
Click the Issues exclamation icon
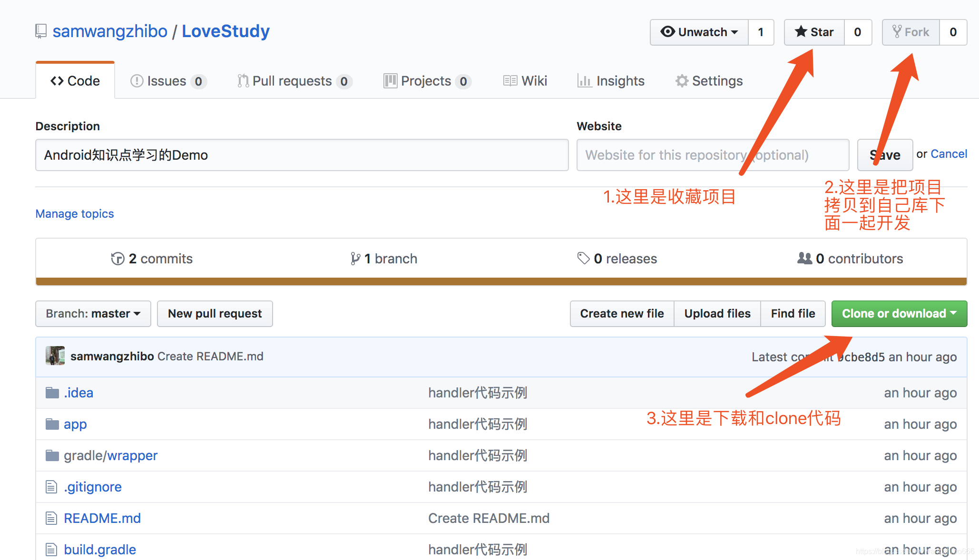[137, 81]
